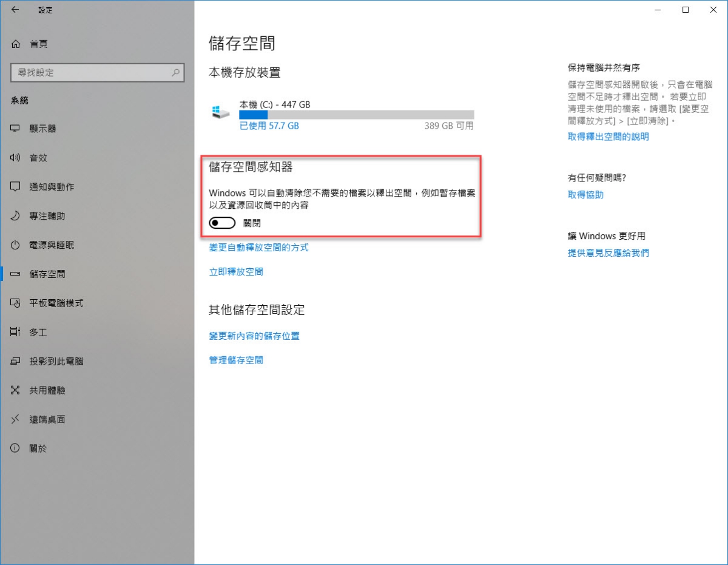Click the 平板電腦模式 tablet icon
This screenshot has height=565, width=728.
point(16,303)
